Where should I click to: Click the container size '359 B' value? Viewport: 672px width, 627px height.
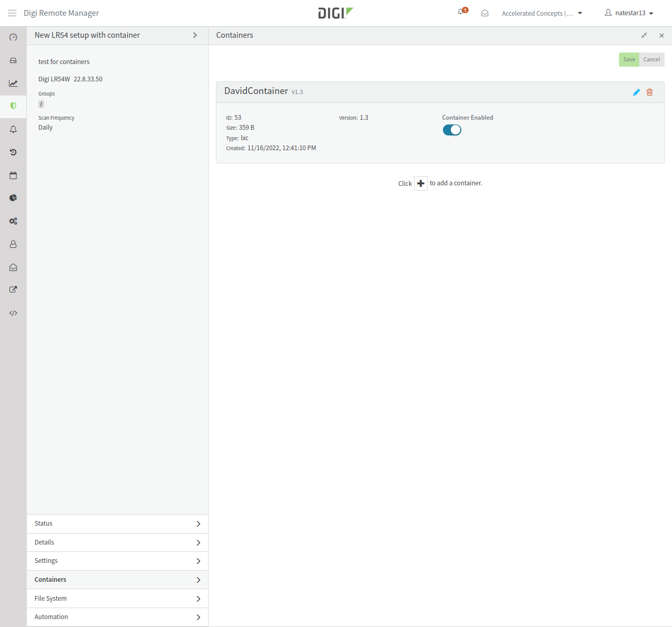click(246, 128)
